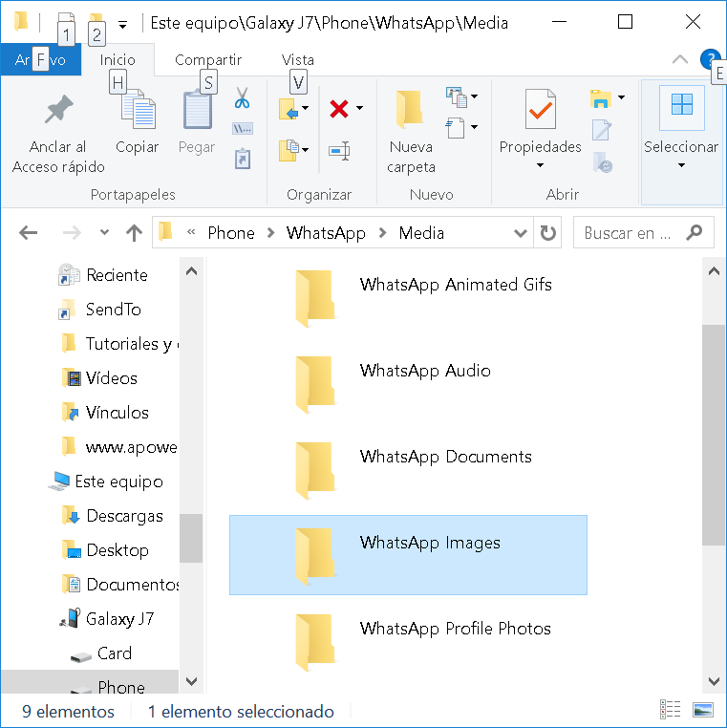Click the Cut scissors icon
This screenshot has height=728, width=727.
(242, 98)
